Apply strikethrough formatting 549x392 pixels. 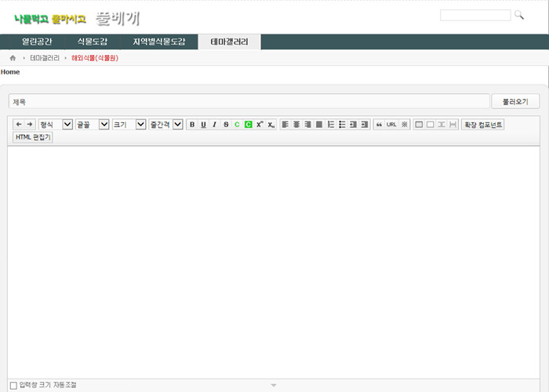point(226,125)
